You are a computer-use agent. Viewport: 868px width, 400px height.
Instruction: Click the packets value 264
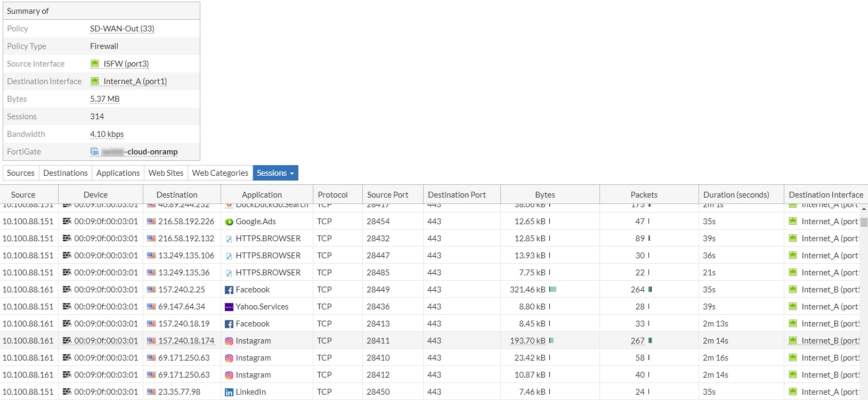638,290
